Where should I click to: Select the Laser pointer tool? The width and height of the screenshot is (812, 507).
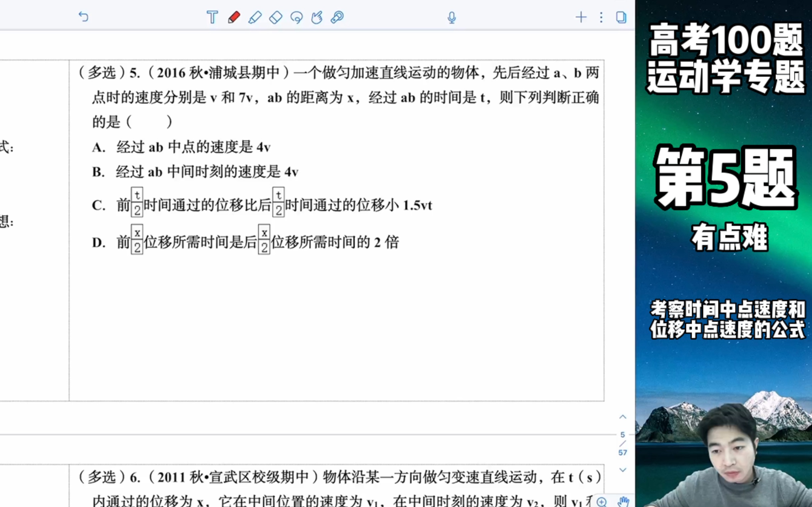[338, 17]
